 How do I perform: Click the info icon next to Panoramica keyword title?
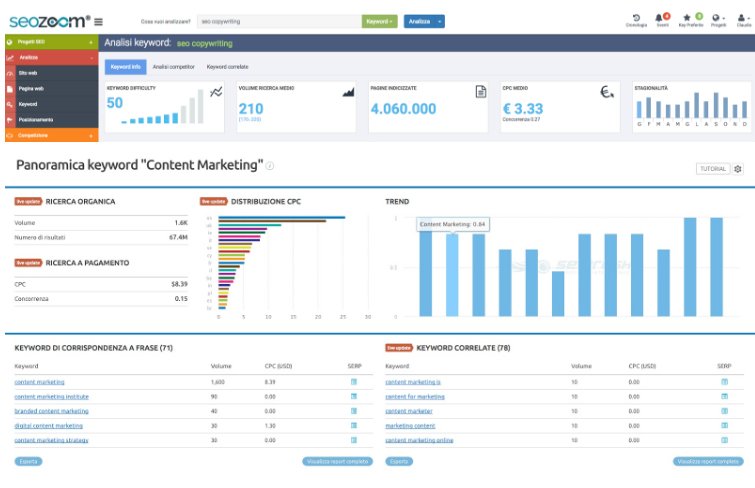click(x=270, y=166)
